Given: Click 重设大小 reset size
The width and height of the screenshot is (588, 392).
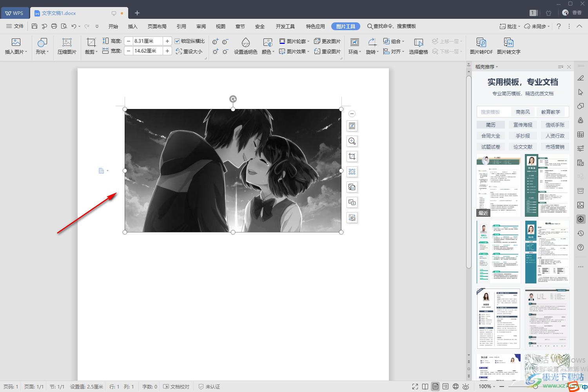Looking at the screenshot, I should [189, 51].
